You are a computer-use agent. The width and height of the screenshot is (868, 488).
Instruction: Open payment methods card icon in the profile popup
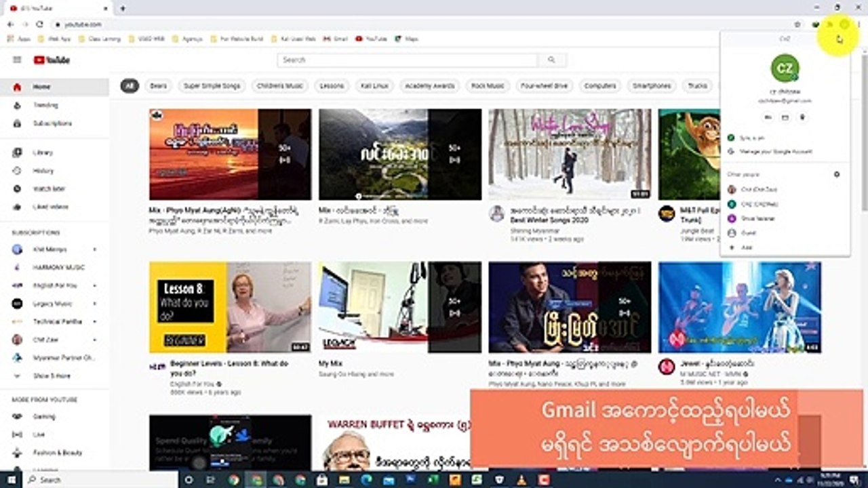pos(785,117)
